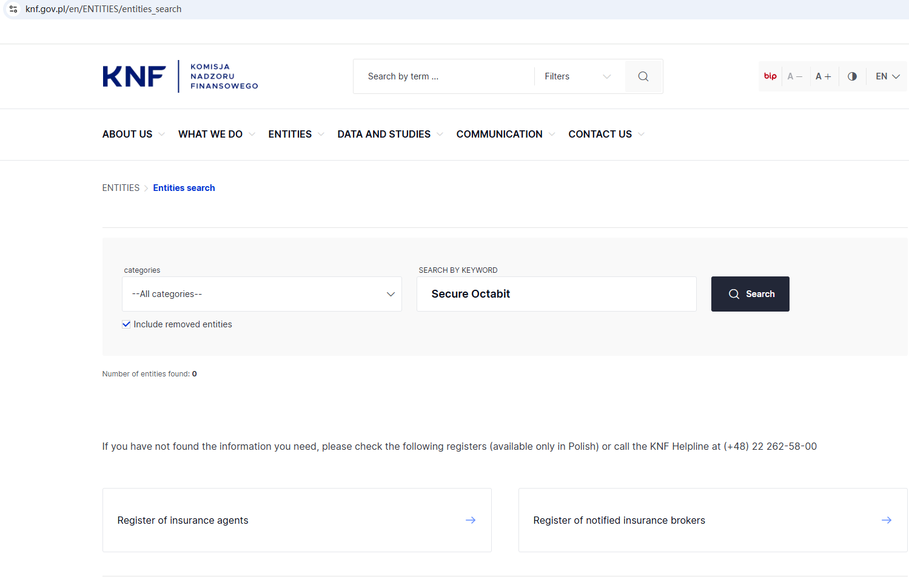Image resolution: width=909 pixels, height=588 pixels.
Task: Click the keyword field containing Secure Octabit
Action: click(x=556, y=294)
